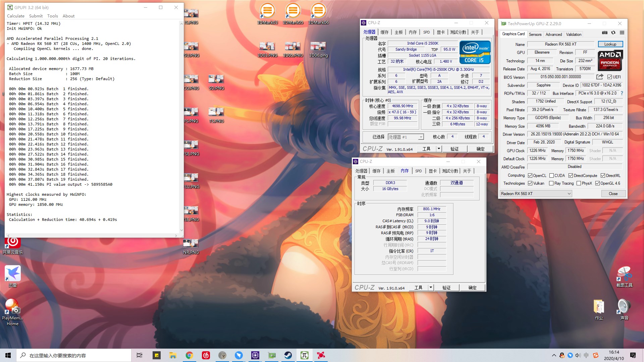
Task: Select the NR.PNG desktop file
Action: coord(191,246)
